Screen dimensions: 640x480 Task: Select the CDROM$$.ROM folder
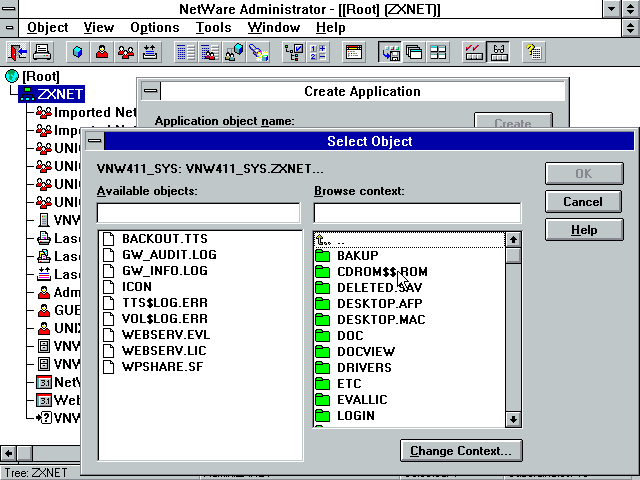coord(382,272)
